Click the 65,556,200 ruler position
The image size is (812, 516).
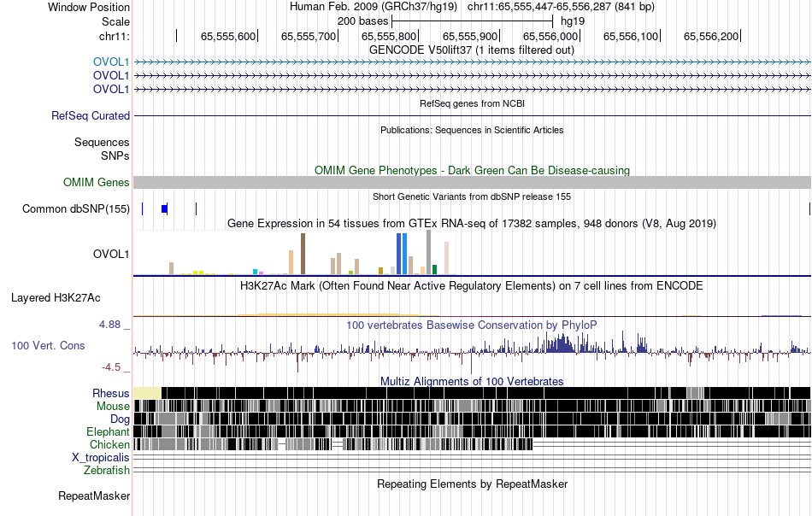click(x=711, y=36)
